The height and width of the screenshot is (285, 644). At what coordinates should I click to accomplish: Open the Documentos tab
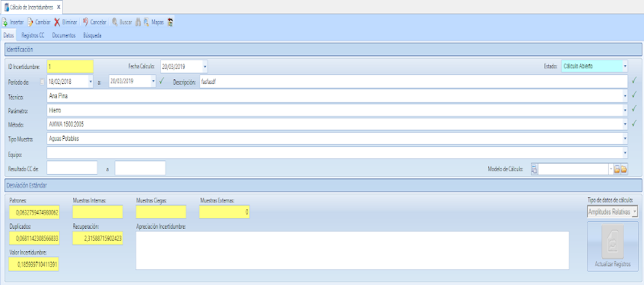[64, 35]
